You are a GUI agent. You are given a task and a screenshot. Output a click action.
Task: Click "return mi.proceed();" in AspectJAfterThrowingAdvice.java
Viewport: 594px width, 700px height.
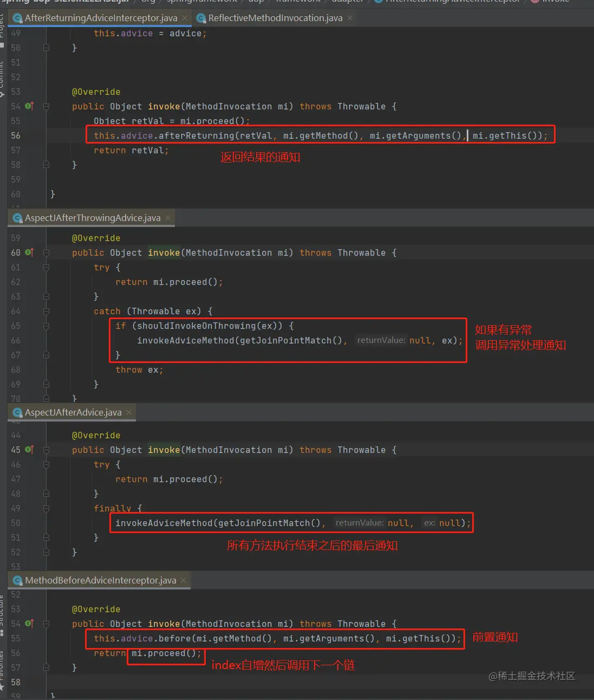coord(169,282)
